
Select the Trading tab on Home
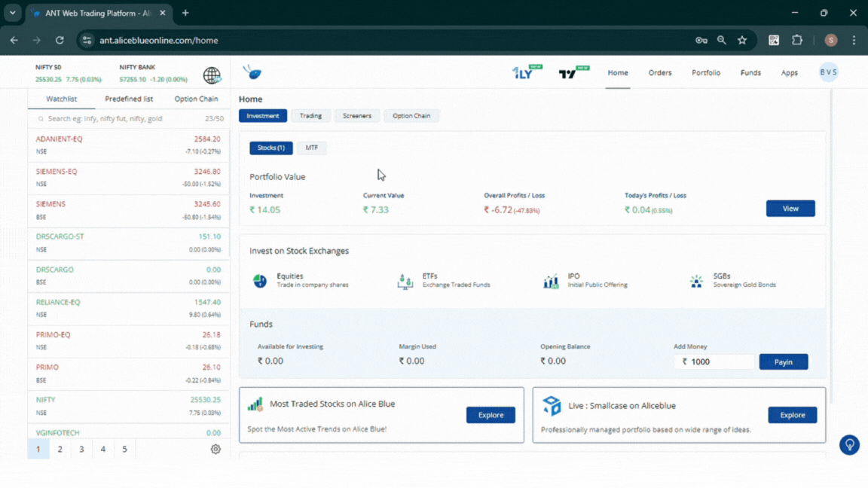310,116
